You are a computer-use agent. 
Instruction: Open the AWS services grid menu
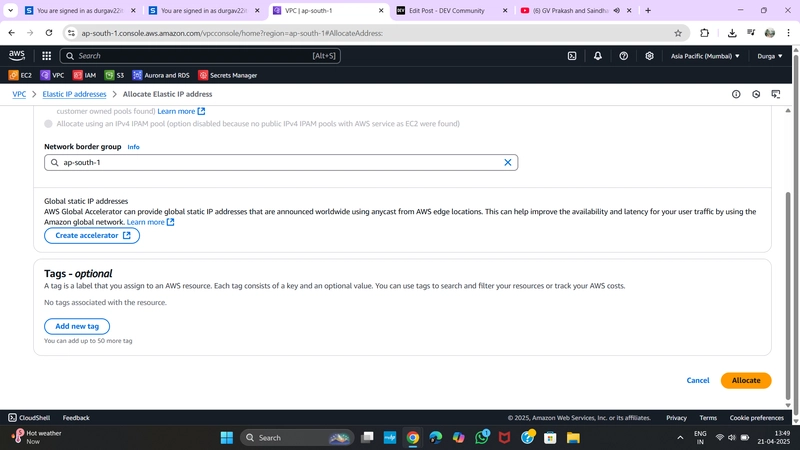click(x=46, y=56)
